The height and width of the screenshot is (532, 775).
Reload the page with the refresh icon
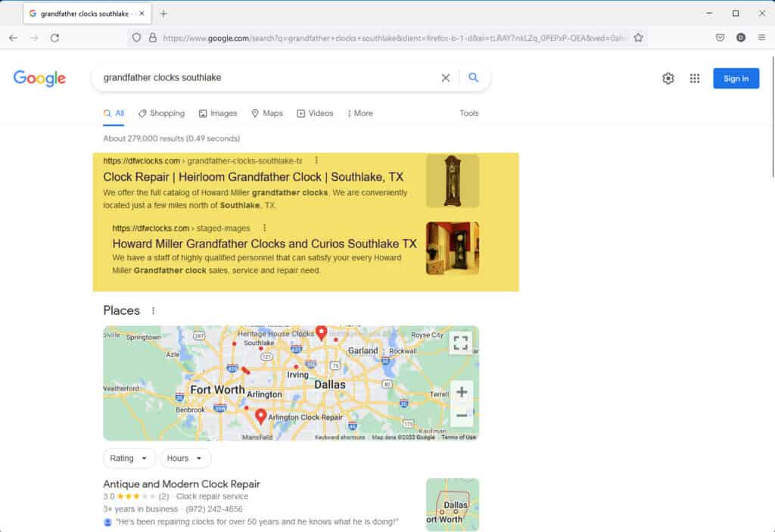click(54, 38)
